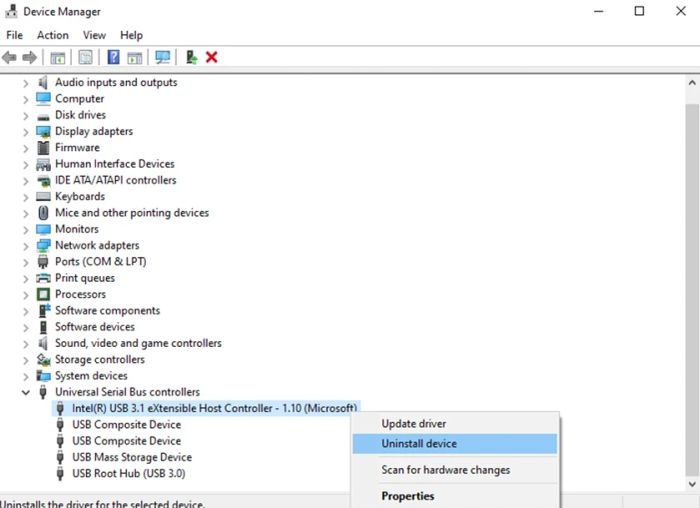Click the Update driver toolbar icon with green arrow
Screen dimensions: 700x508
click(x=192, y=57)
